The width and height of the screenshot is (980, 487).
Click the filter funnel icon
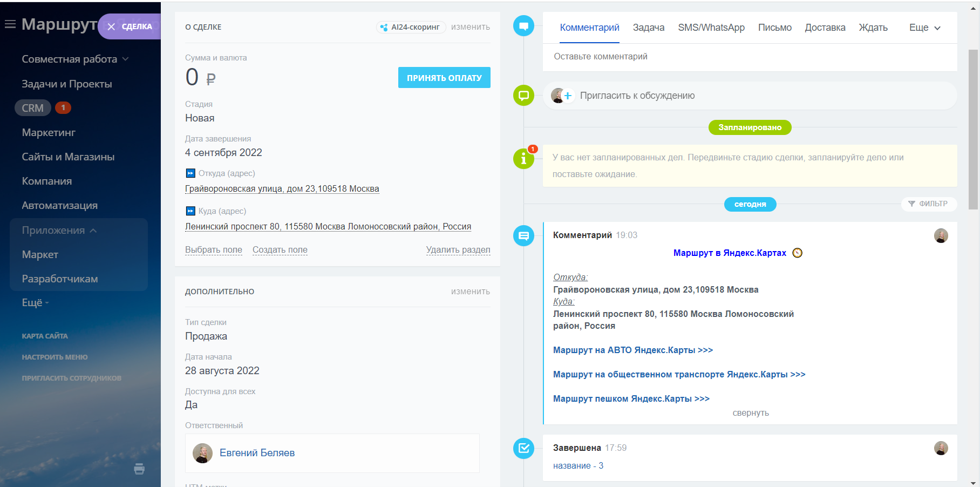click(x=911, y=204)
